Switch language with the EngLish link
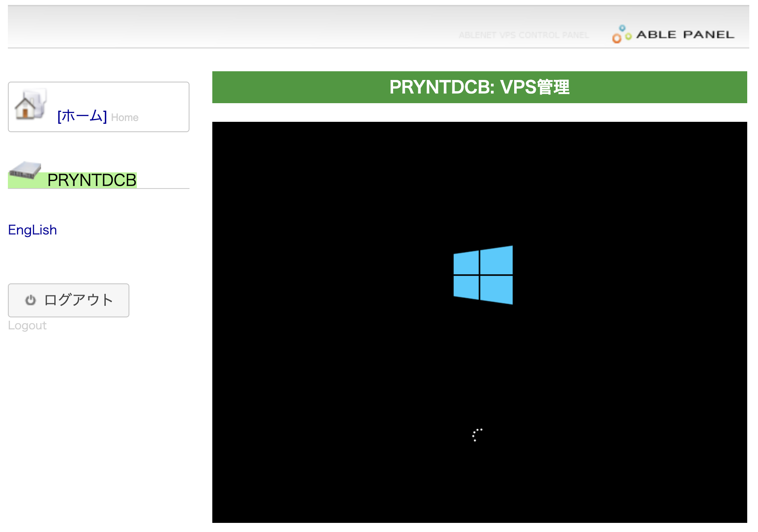The height and width of the screenshot is (532, 758). click(x=32, y=230)
